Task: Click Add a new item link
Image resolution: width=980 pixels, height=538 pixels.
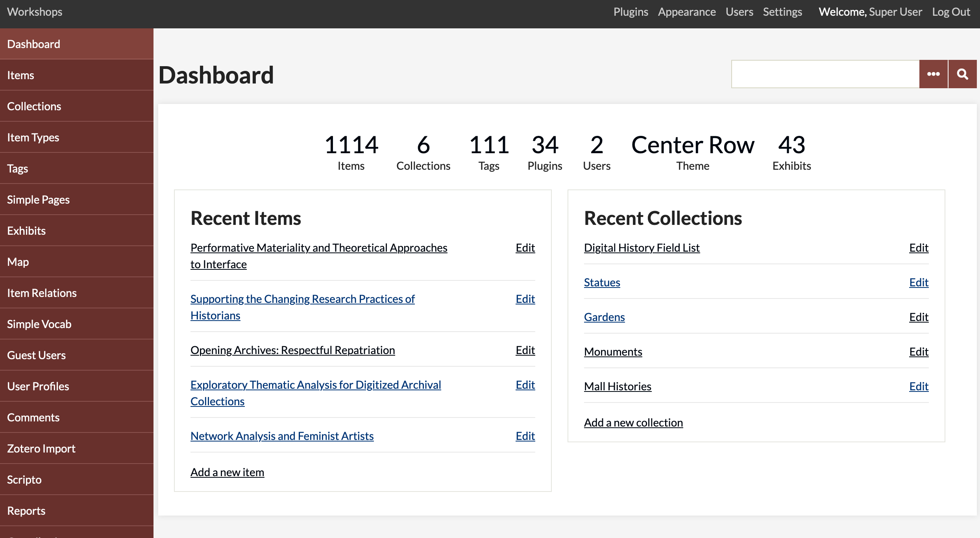Action: click(x=227, y=472)
